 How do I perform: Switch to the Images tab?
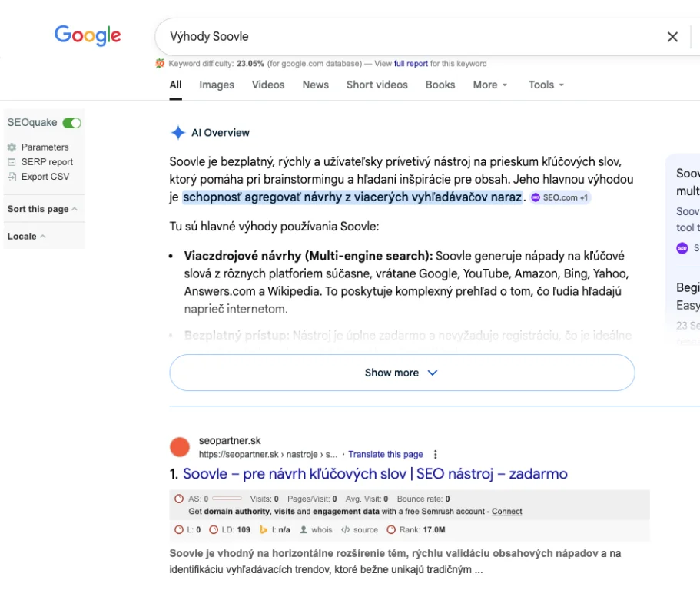(x=217, y=85)
